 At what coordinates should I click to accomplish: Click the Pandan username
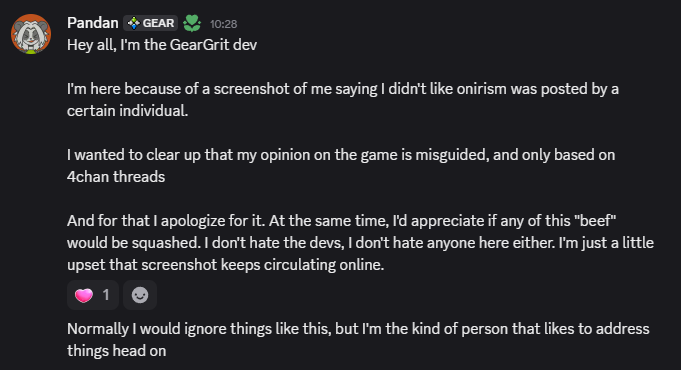coord(93,23)
